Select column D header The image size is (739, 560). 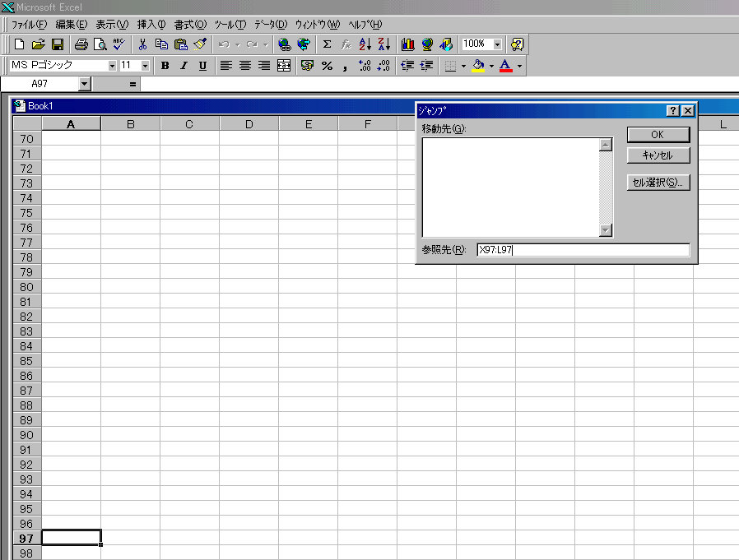click(x=249, y=124)
